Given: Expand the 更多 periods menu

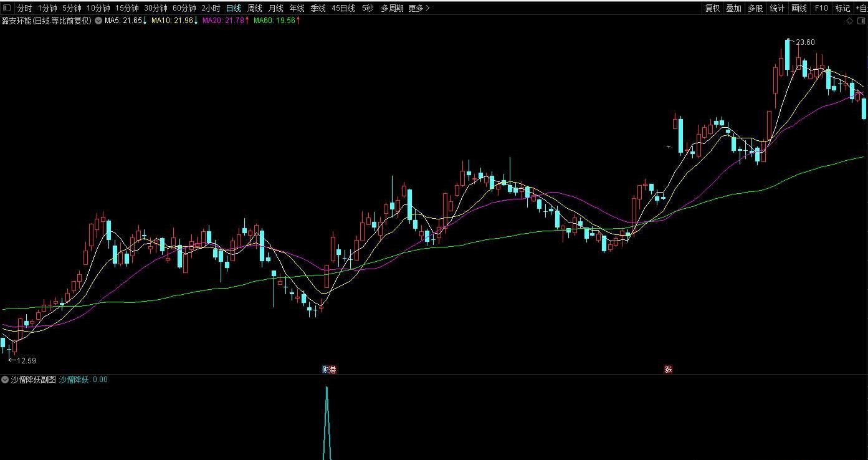Looking at the screenshot, I should click(x=419, y=8).
